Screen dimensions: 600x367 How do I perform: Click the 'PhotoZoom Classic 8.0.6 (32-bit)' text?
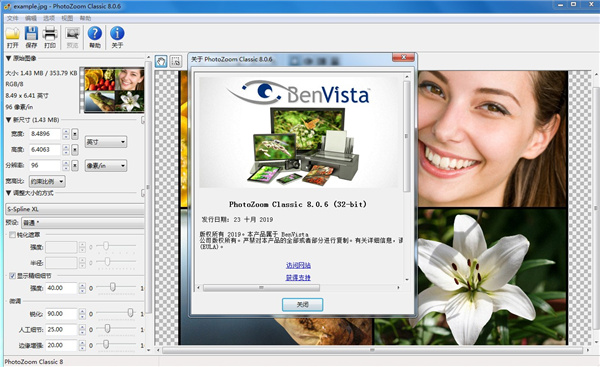point(298,204)
